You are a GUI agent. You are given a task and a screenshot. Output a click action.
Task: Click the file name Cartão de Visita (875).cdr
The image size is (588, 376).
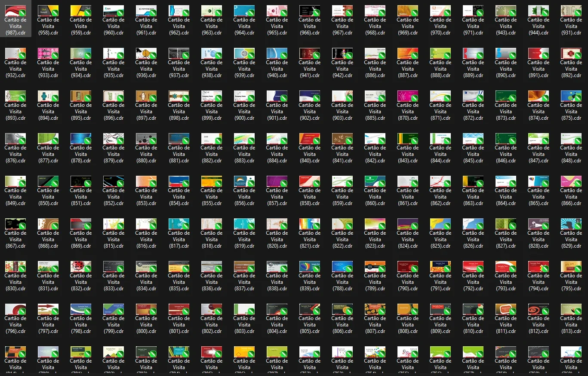(571, 112)
